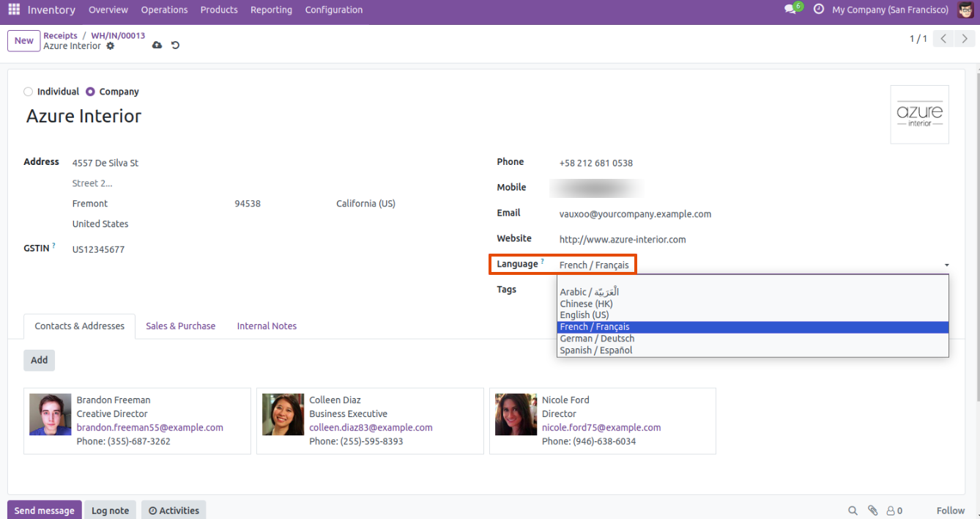Expand the Language dropdown arrow
Screen dimensions: 980x519
(947, 265)
